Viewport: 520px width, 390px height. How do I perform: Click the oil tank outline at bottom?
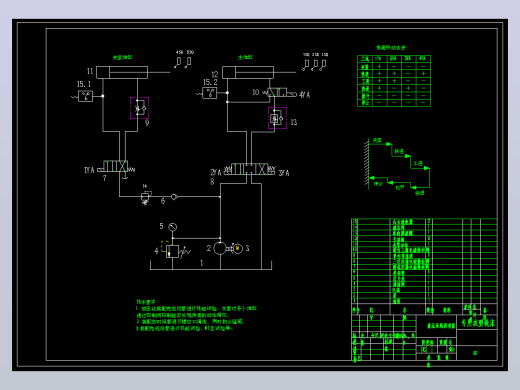[211, 265]
